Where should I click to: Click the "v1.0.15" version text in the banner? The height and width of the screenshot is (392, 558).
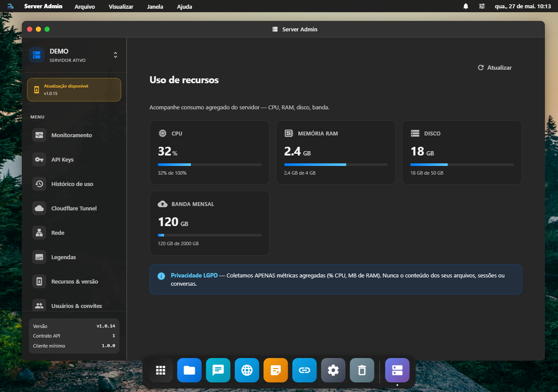click(x=51, y=94)
